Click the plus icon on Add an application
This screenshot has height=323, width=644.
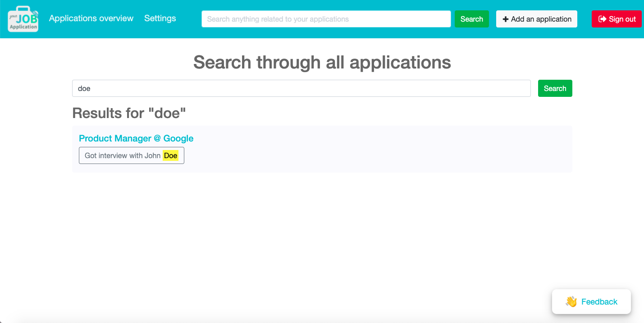[x=506, y=19]
